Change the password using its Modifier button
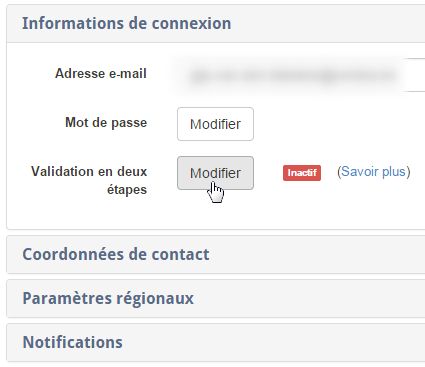The width and height of the screenshot is (425, 367). point(215,124)
